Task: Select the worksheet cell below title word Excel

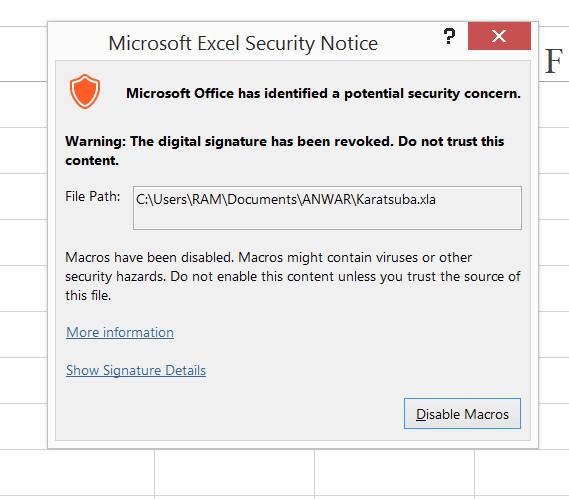Action: [x=234, y=473]
